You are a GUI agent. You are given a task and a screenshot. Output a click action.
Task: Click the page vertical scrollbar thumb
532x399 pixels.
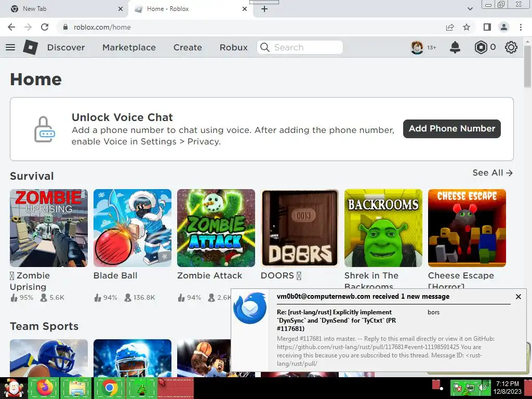click(x=527, y=66)
